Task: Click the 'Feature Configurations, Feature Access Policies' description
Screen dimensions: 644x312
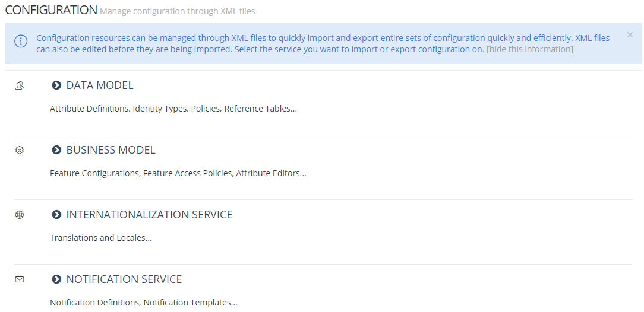Action: 178,174
